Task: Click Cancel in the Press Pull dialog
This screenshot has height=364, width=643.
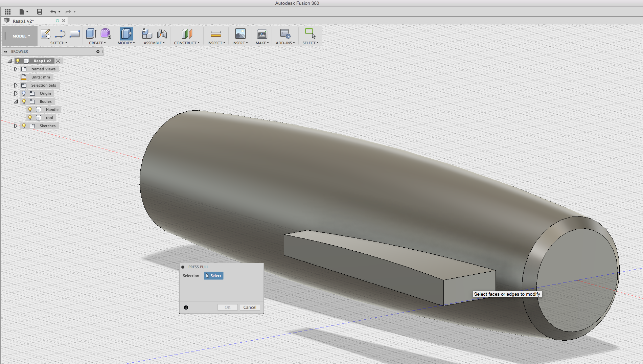Action: pyautogui.click(x=250, y=307)
